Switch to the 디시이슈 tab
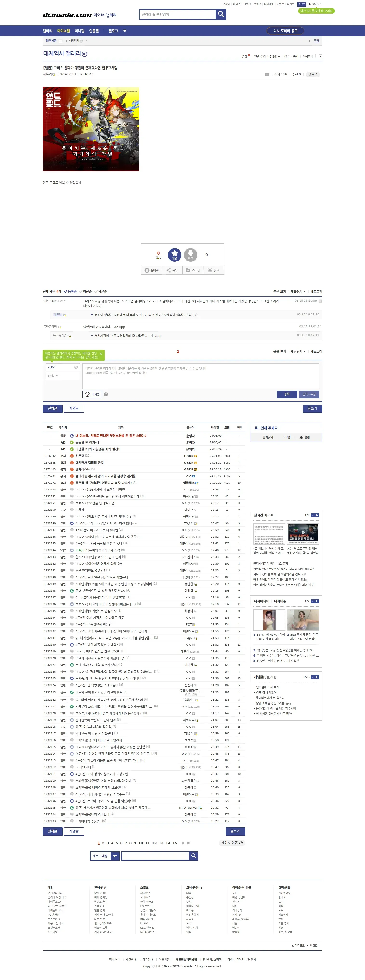 pos(280,601)
